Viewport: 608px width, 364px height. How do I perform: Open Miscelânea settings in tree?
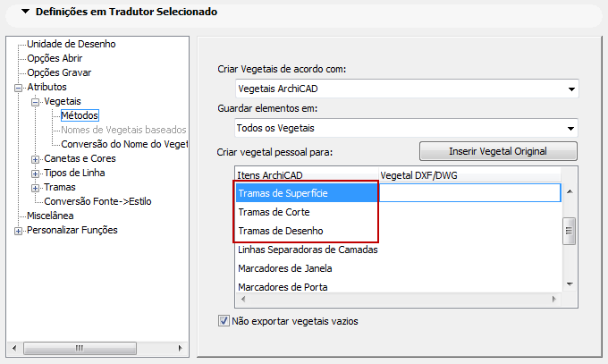click(x=51, y=216)
